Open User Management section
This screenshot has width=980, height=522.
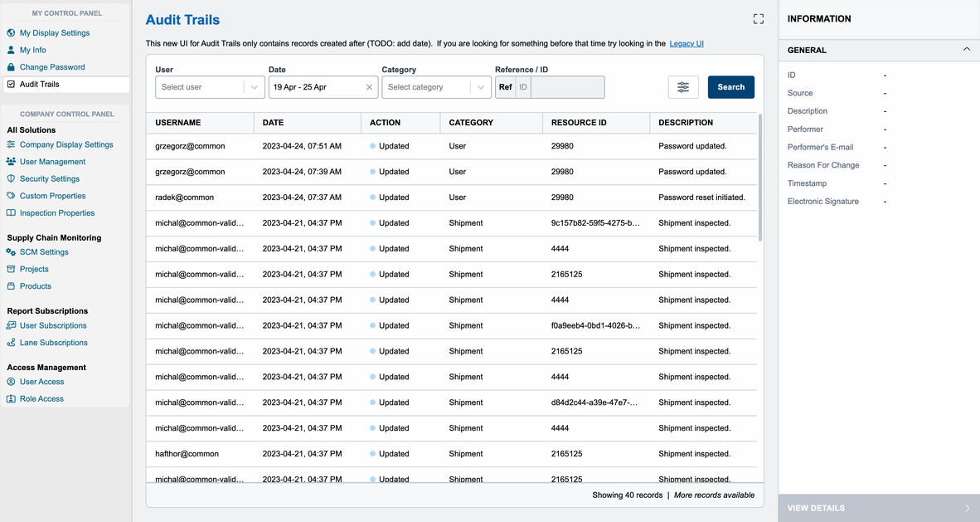tap(52, 162)
